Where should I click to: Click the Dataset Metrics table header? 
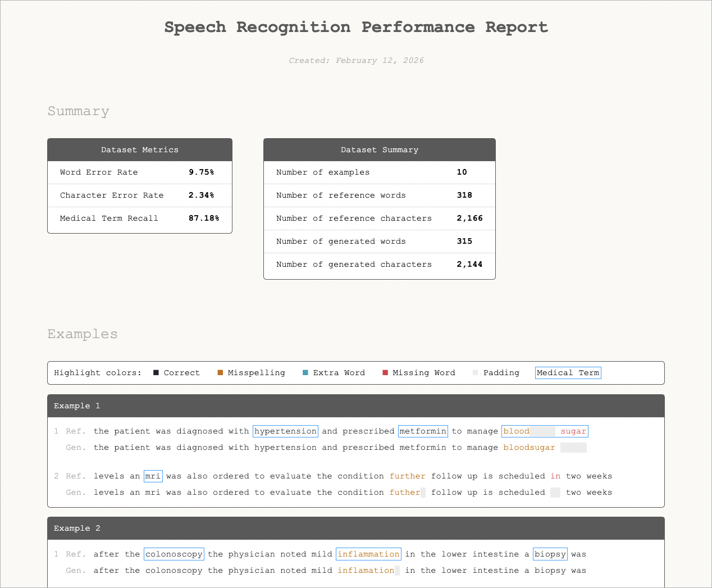coord(140,150)
